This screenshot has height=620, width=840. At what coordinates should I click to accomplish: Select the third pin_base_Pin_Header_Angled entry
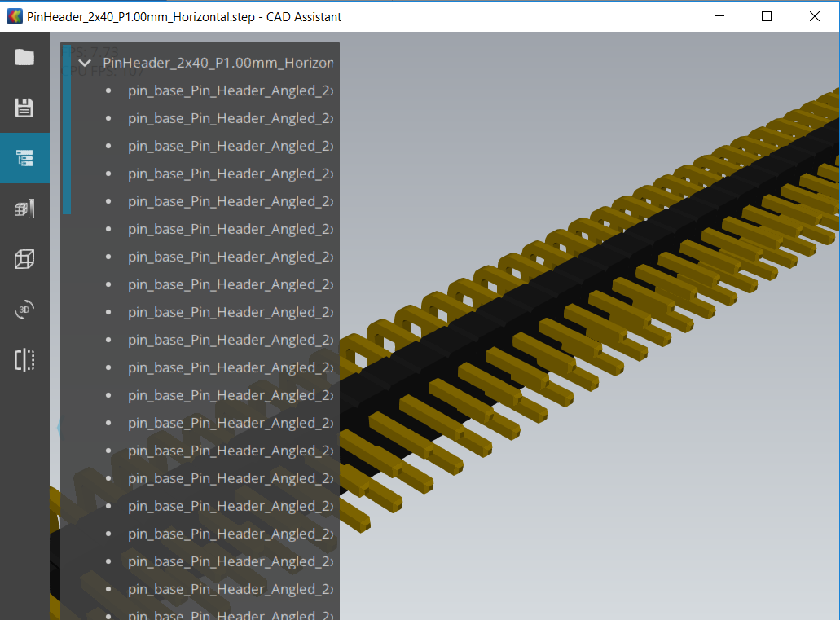click(230, 146)
